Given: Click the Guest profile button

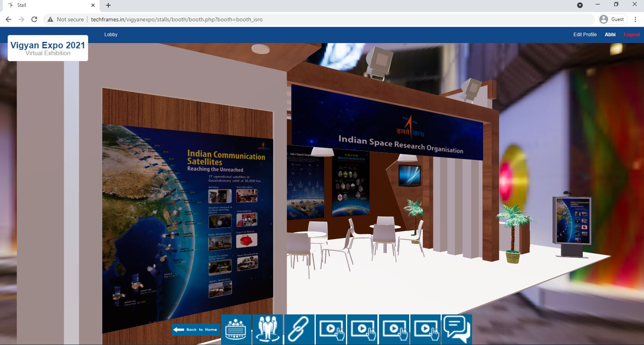Looking at the screenshot, I should (x=613, y=19).
